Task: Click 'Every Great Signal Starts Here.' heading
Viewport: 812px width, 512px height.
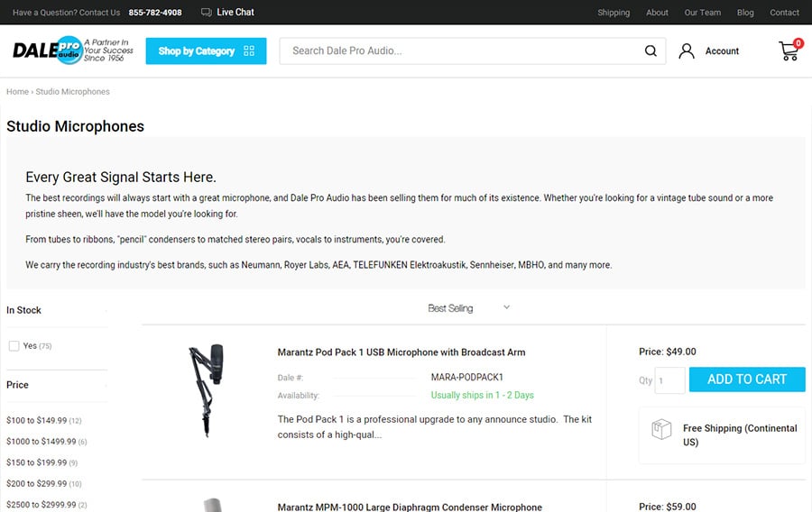Action: pyautogui.click(x=121, y=177)
